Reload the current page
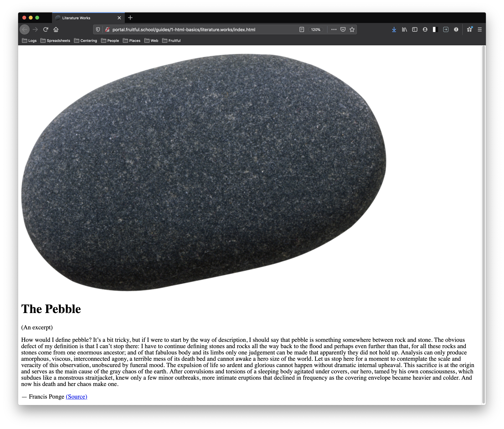 45,29
